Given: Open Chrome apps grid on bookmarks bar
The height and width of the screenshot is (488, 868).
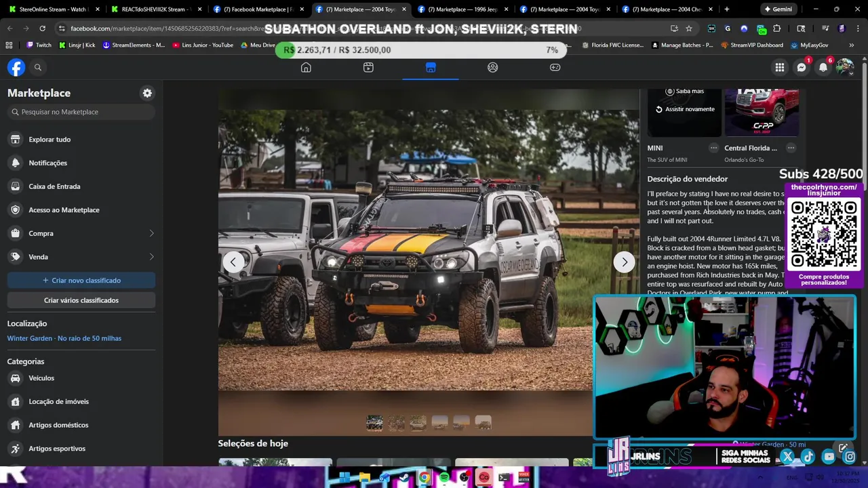Looking at the screenshot, I should pyautogui.click(x=9, y=45).
